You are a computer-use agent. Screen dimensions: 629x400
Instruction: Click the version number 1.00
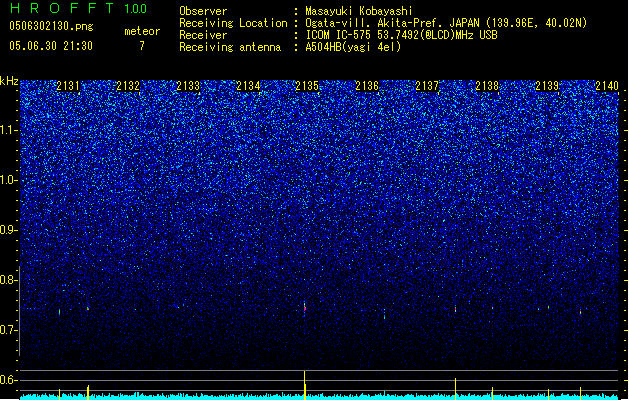click(136, 9)
